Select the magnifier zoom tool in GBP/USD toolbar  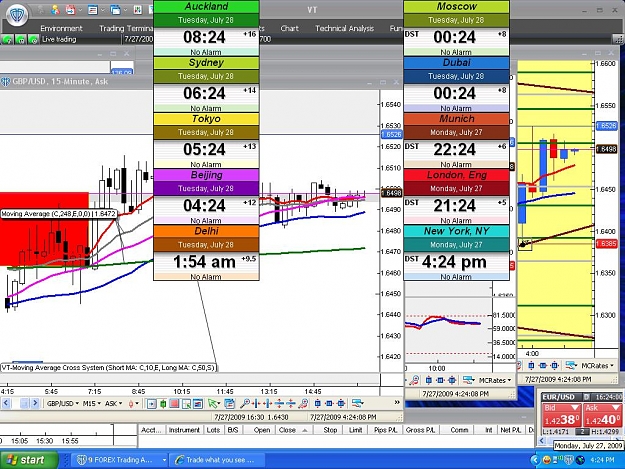click(x=244, y=404)
